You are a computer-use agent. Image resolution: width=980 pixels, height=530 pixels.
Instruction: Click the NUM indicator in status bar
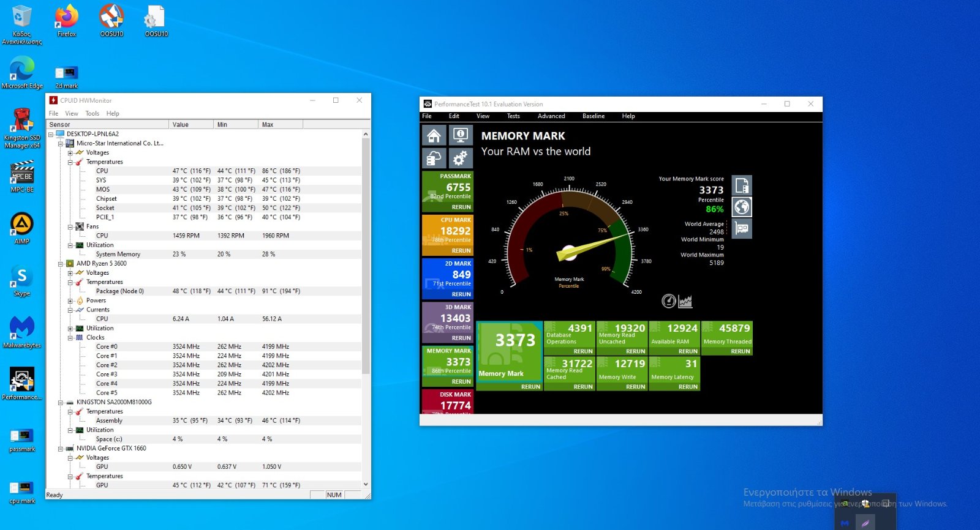334,495
